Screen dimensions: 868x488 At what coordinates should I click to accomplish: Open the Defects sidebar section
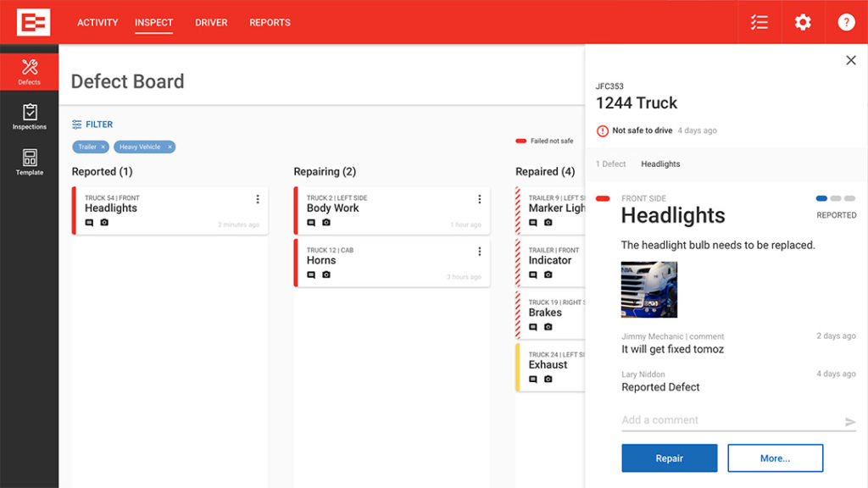click(x=29, y=72)
